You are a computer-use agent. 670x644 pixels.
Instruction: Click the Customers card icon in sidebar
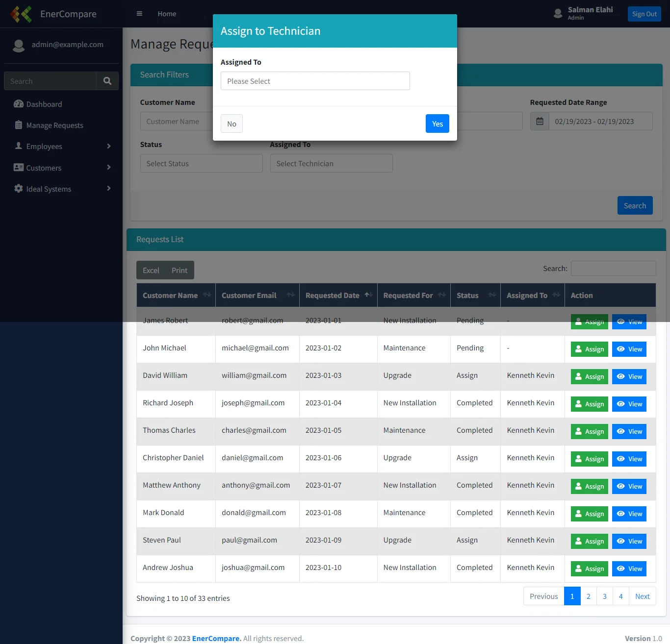click(x=19, y=168)
